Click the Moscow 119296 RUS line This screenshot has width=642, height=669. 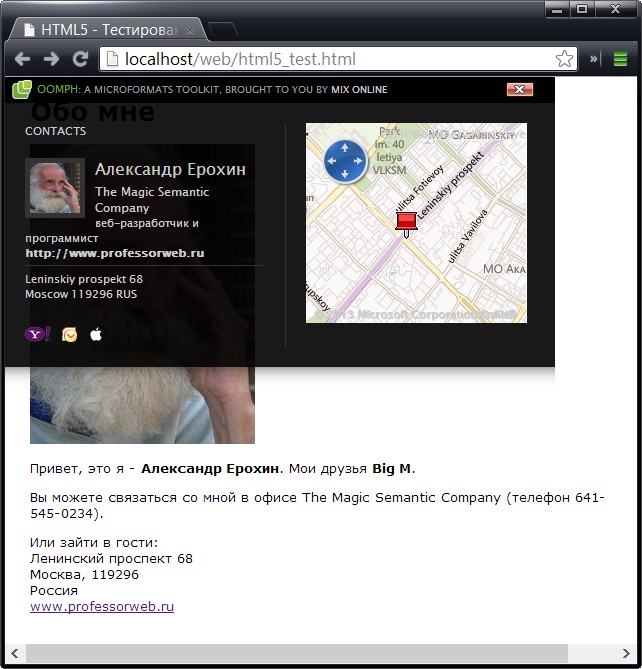click(x=81, y=294)
